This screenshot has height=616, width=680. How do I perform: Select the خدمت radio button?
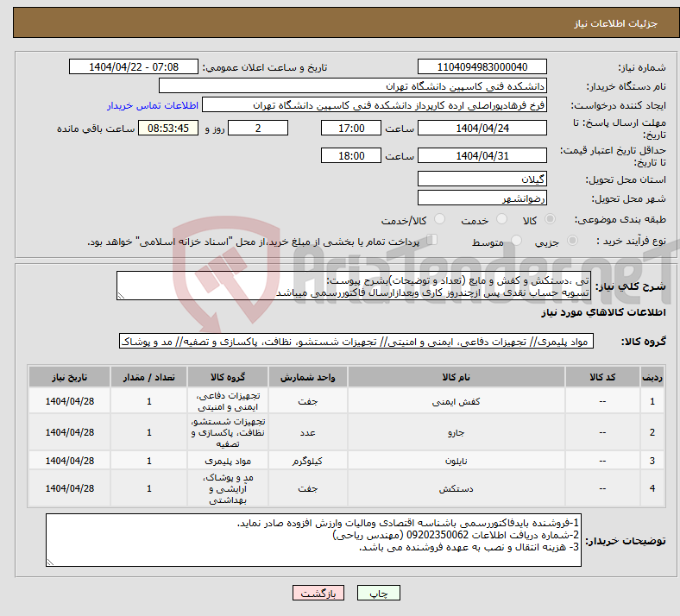501,219
